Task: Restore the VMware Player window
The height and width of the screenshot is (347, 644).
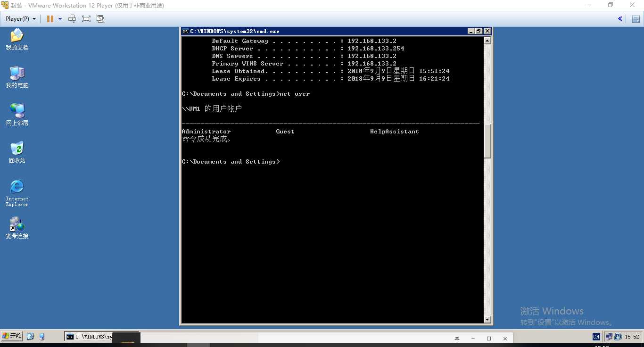Action: [x=611, y=5]
